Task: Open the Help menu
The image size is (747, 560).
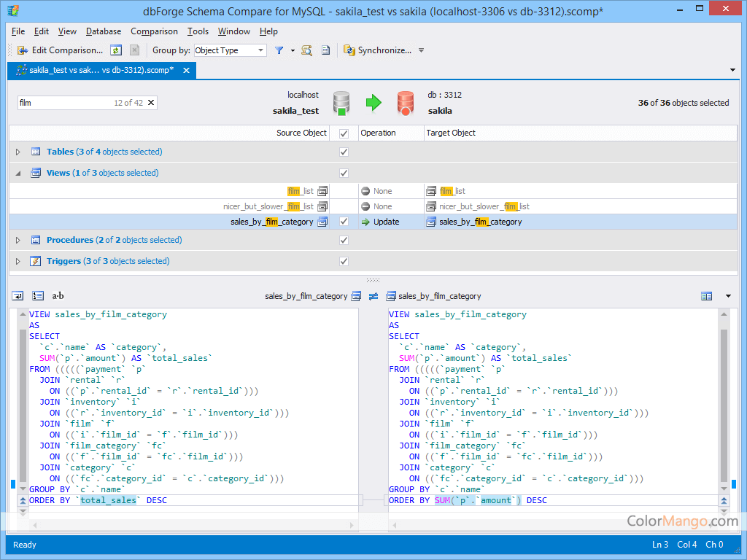Action: click(x=268, y=31)
